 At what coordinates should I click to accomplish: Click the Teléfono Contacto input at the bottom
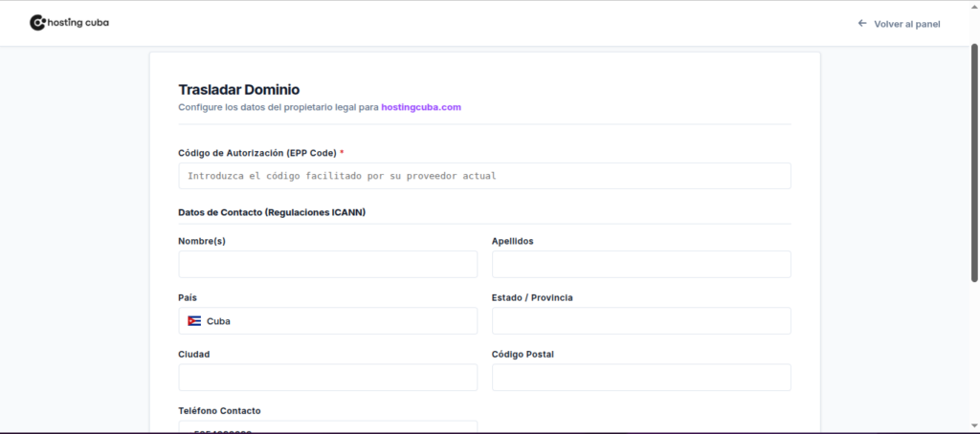tap(327, 427)
